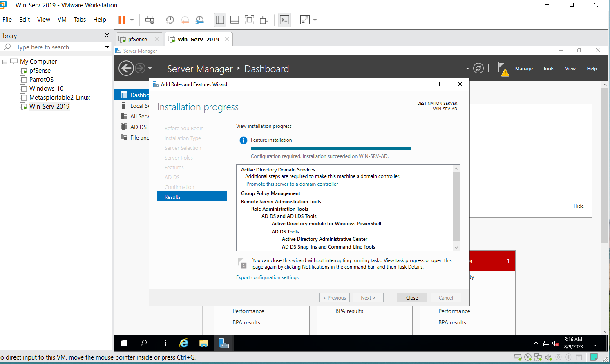Toggle the console view icon
The height and width of the screenshot is (364, 610).
point(284,20)
